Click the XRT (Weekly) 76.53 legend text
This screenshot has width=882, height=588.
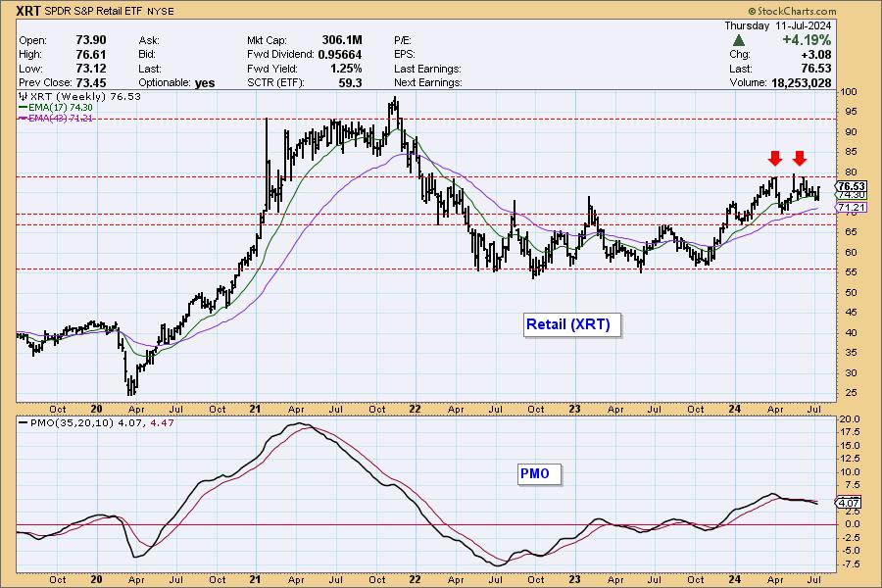point(85,97)
